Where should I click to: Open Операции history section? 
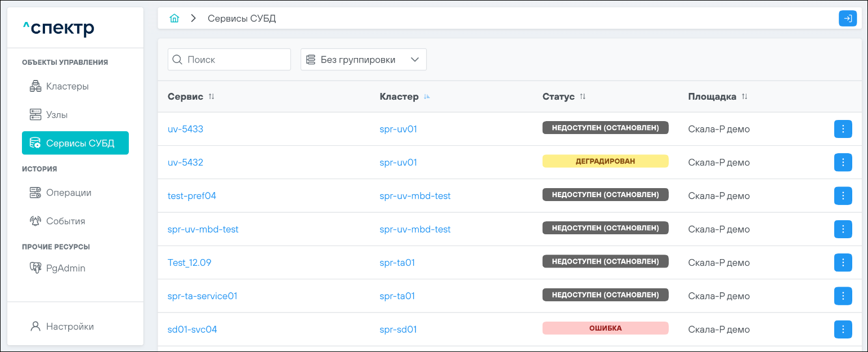(x=68, y=193)
